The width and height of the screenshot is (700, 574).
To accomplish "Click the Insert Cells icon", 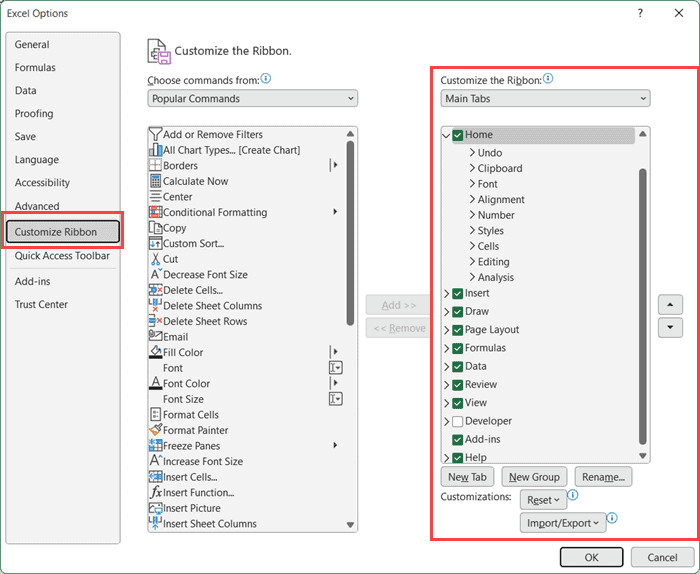I will point(155,477).
